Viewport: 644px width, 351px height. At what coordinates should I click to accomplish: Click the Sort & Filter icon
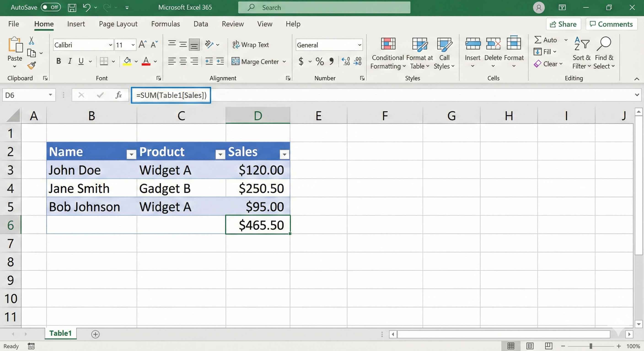click(582, 44)
